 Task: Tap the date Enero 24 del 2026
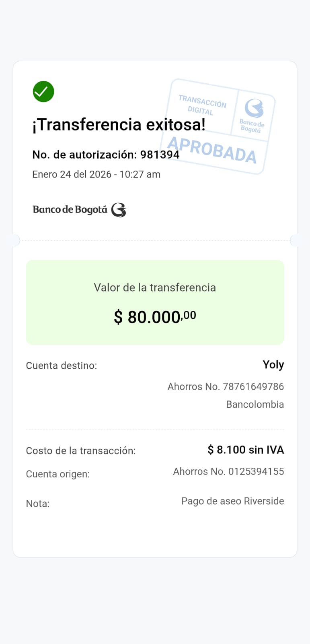[x=72, y=174]
